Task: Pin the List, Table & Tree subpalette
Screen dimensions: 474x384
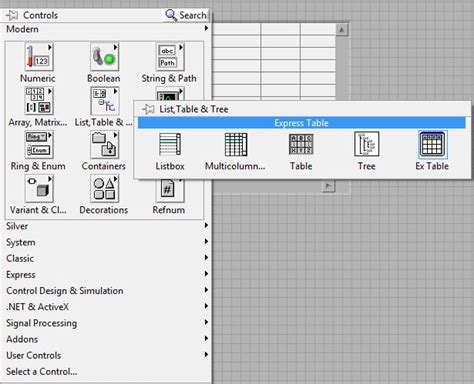Action: click(x=148, y=109)
